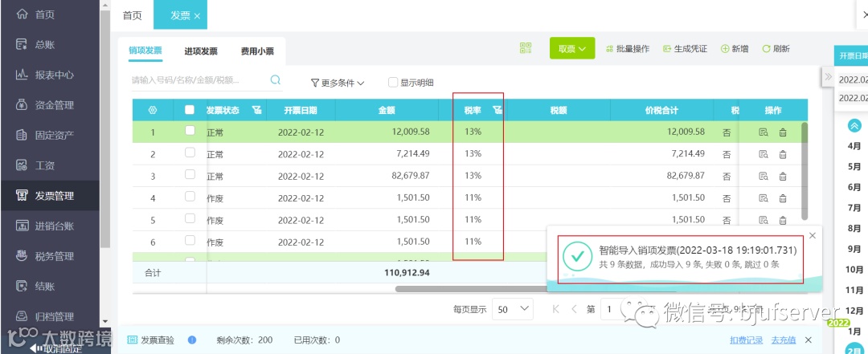Click the 发票查验 info icon

click(x=192, y=340)
